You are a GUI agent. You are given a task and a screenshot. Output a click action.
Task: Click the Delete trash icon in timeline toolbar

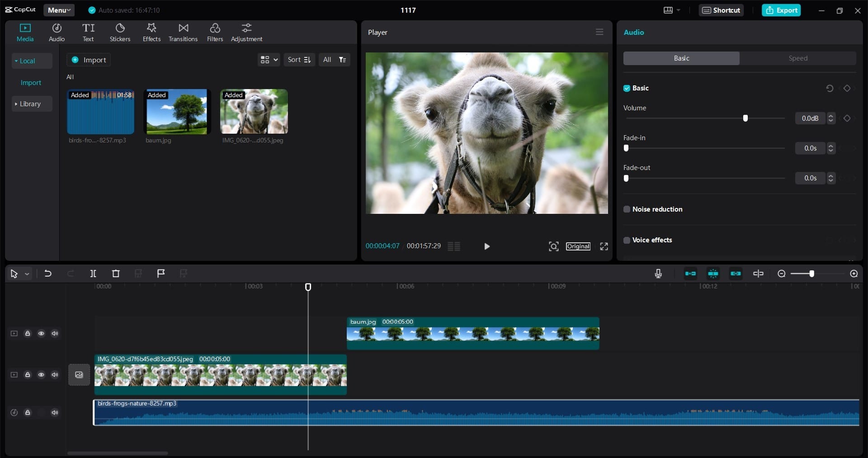pyautogui.click(x=116, y=274)
